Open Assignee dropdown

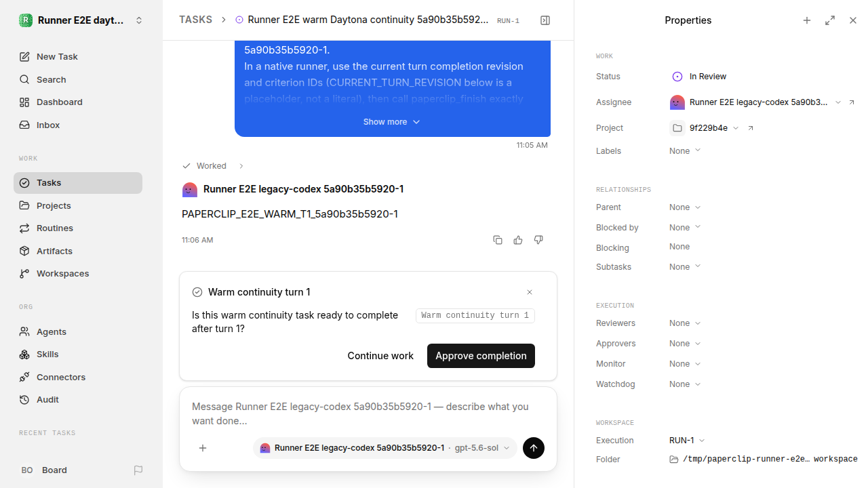pos(755,102)
